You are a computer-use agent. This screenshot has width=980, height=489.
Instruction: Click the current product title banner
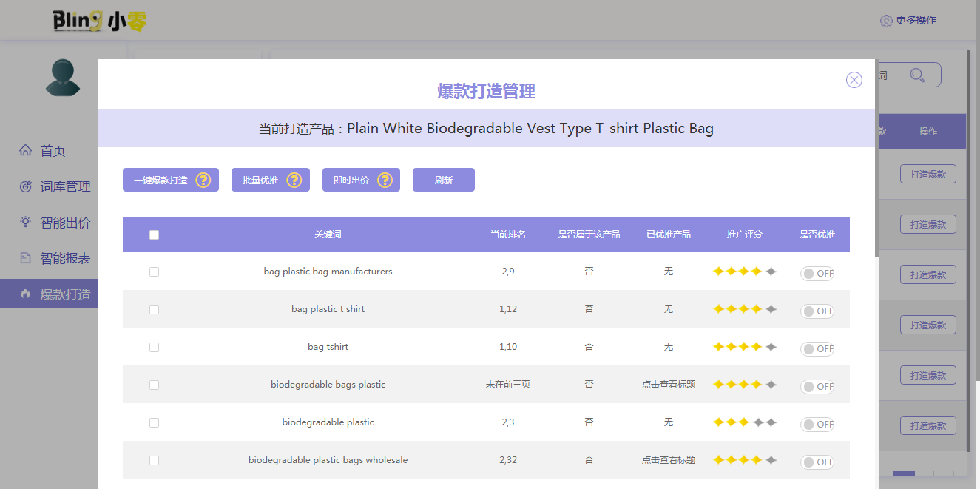[x=486, y=129]
